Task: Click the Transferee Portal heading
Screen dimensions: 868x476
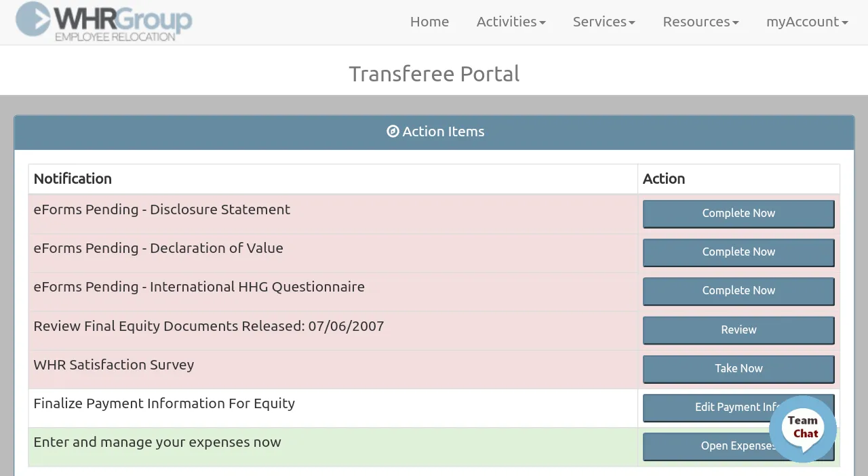Action: click(x=434, y=73)
